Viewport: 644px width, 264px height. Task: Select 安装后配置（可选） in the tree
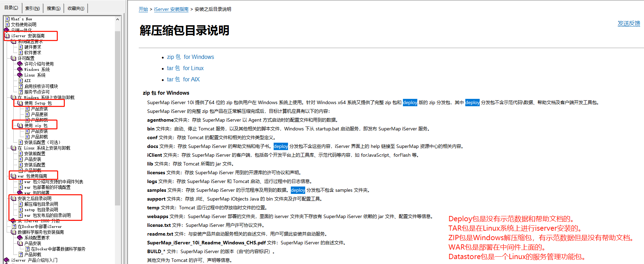coord(42,142)
